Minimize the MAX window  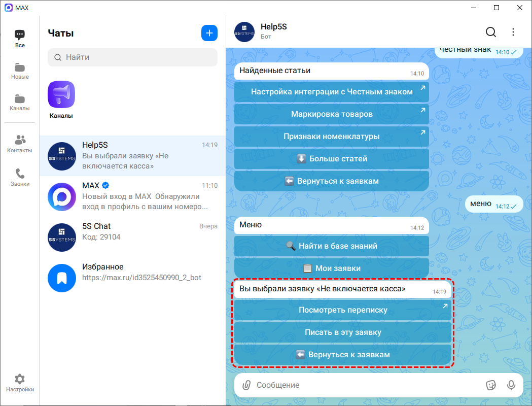click(x=473, y=8)
